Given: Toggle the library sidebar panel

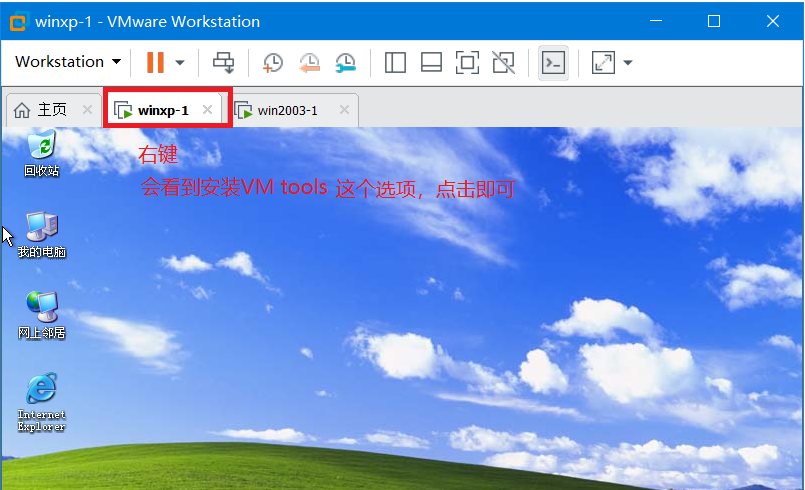Looking at the screenshot, I should click(395, 63).
